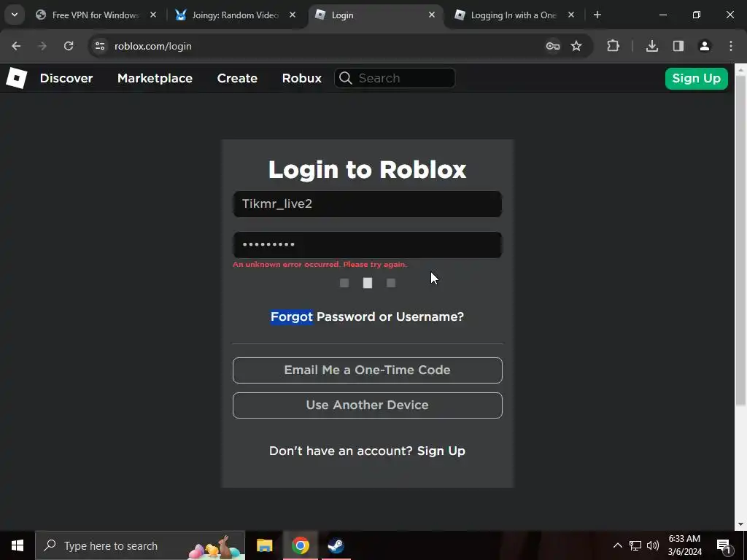The height and width of the screenshot is (560, 747).
Task: Open the Chrome profile icon
Action: coord(705,46)
